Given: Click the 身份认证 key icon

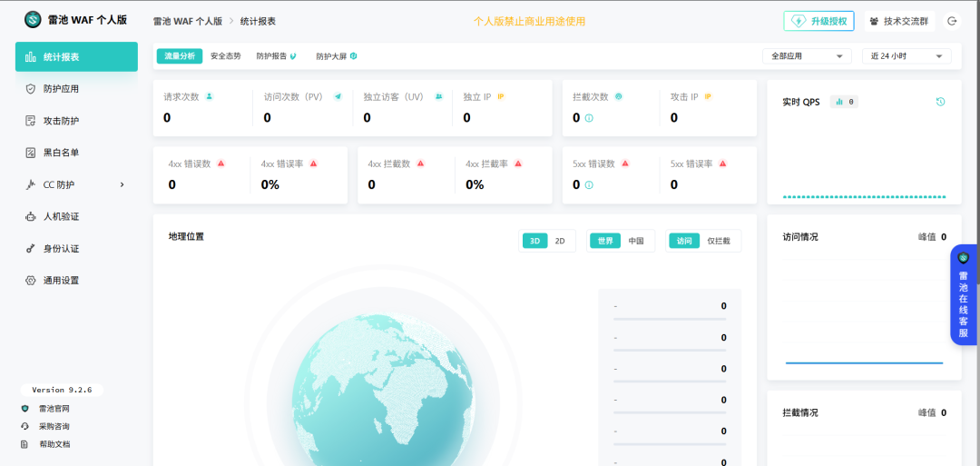Looking at the screenshot, I should 30,248.
